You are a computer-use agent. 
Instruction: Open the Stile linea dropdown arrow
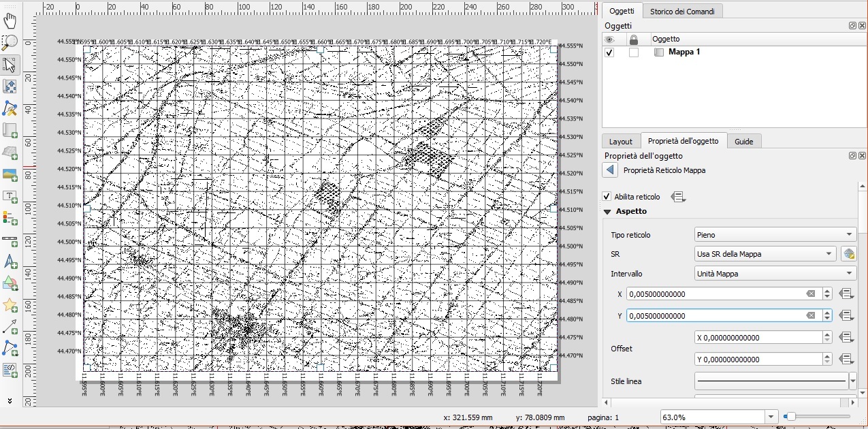[x=853, y=381]
